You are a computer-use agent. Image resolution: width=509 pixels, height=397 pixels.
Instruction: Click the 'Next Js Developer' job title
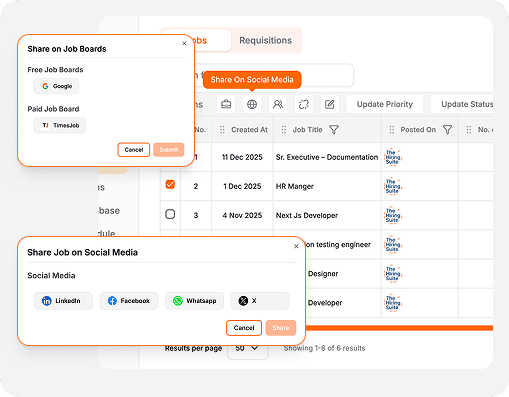307,215
